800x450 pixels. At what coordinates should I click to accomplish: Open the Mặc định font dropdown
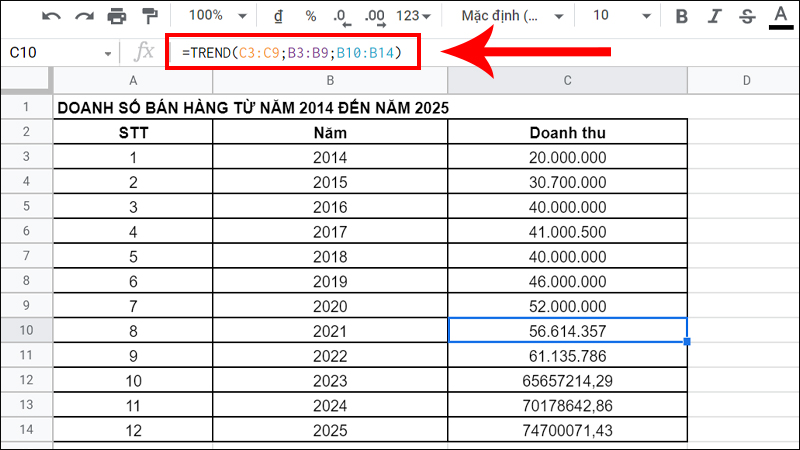click(507, 16)
